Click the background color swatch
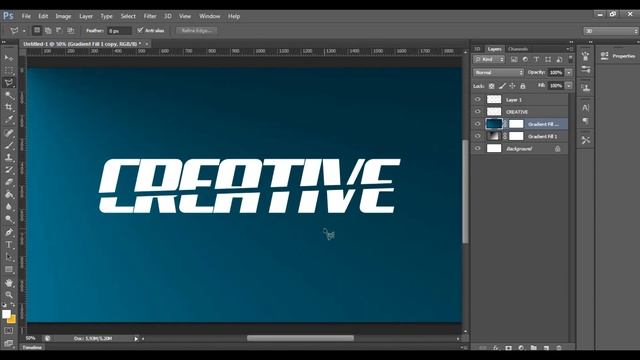This screenshot has width=640, height=360. coord(13,320)
